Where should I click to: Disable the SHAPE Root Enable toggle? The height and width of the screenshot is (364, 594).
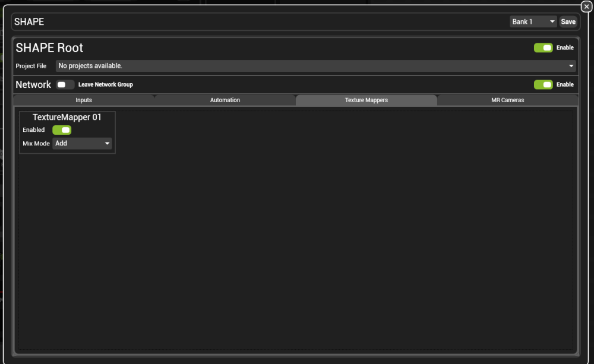[544, 48]
